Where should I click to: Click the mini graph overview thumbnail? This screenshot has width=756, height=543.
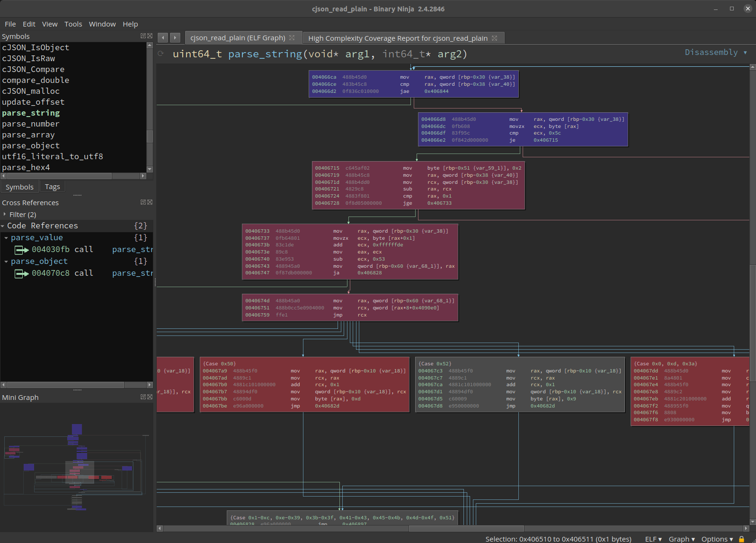coord(77,467)
